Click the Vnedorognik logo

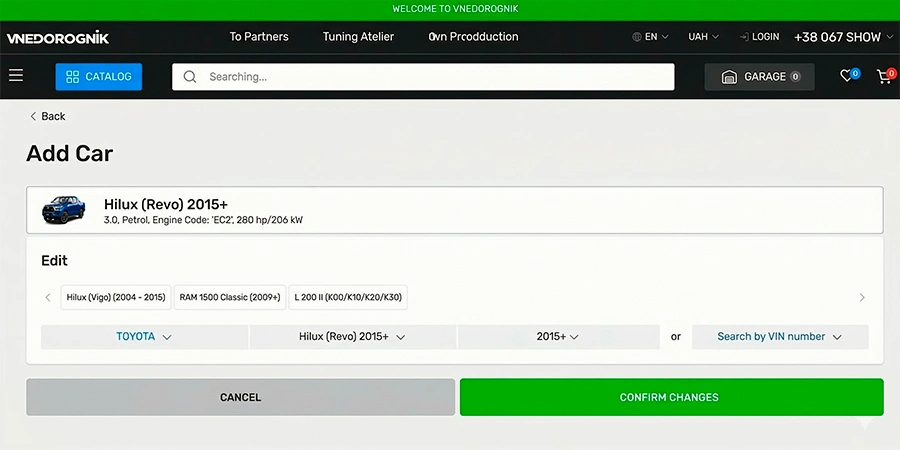click(x=58, y=38)
